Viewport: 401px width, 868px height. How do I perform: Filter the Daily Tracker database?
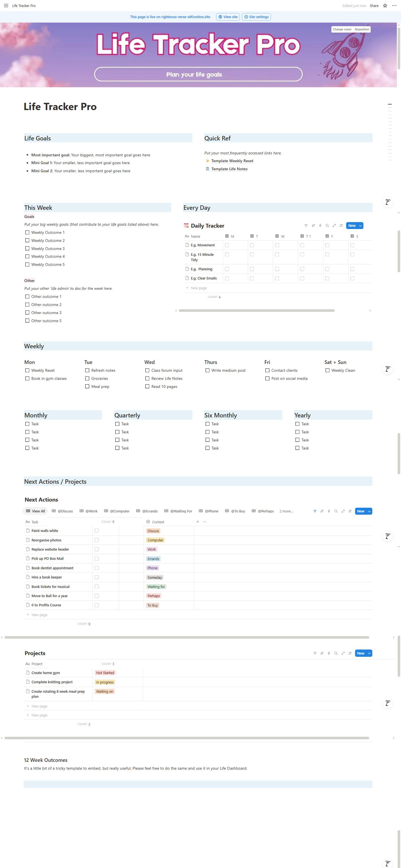click(306, 226)
